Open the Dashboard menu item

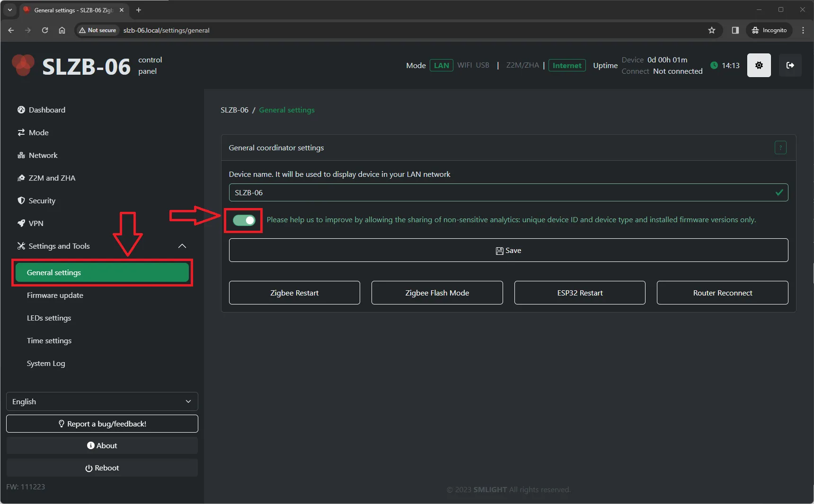point(47,110)
